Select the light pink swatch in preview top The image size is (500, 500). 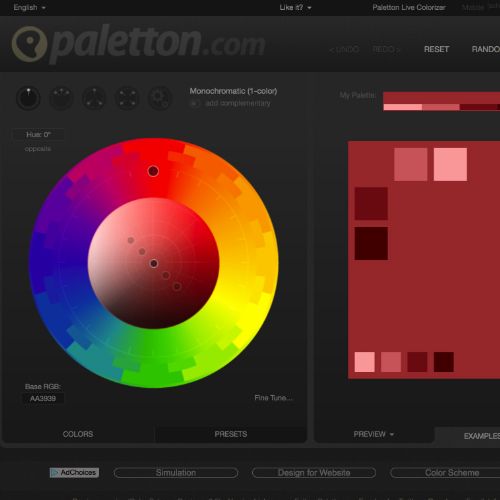450,164
